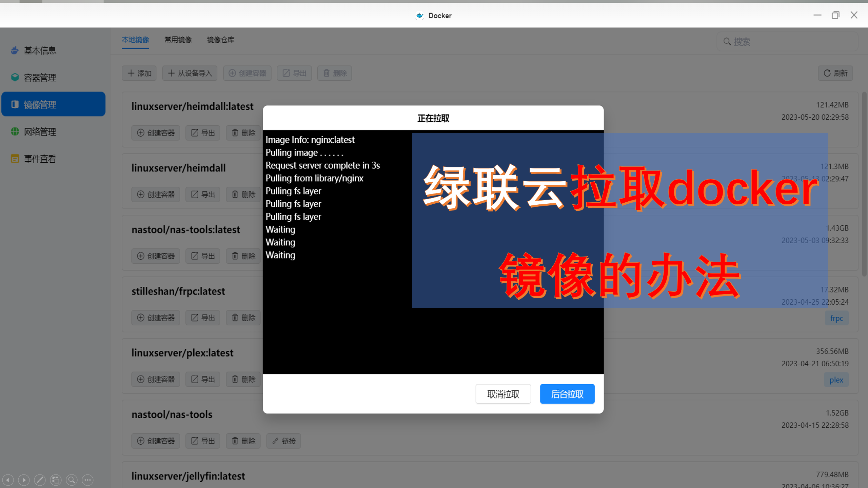Continue with 后台拉取 button
The width and height of the screenshot is (868, 488).
[x=567, y=394]
